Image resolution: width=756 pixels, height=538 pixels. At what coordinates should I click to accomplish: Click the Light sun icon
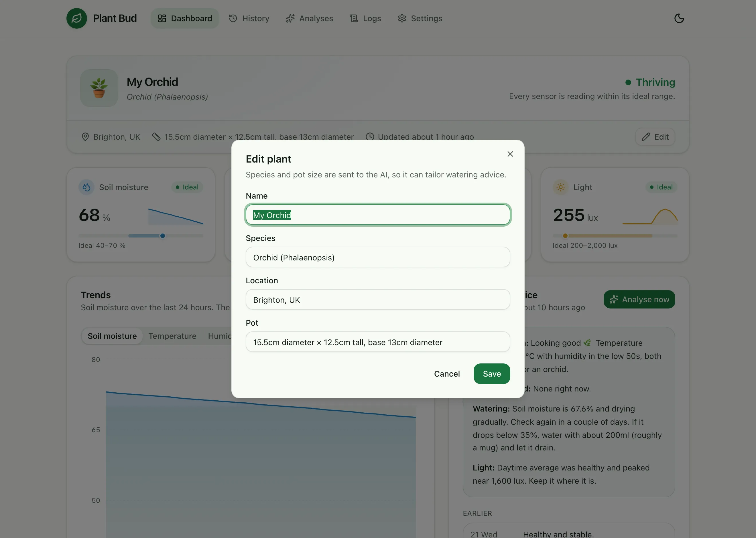click(560, 187)
